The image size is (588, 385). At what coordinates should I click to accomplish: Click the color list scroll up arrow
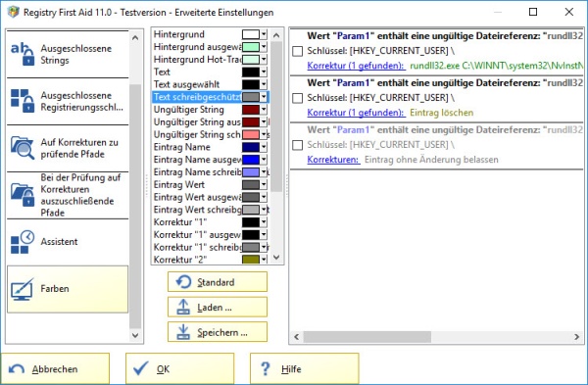click(x=276, y=35)
